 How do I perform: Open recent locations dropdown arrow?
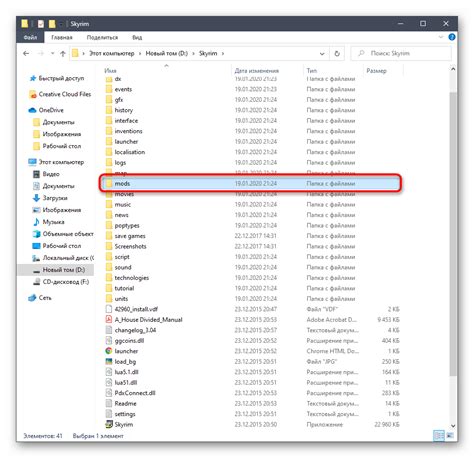pyautogui.click(x=52, y=53)
